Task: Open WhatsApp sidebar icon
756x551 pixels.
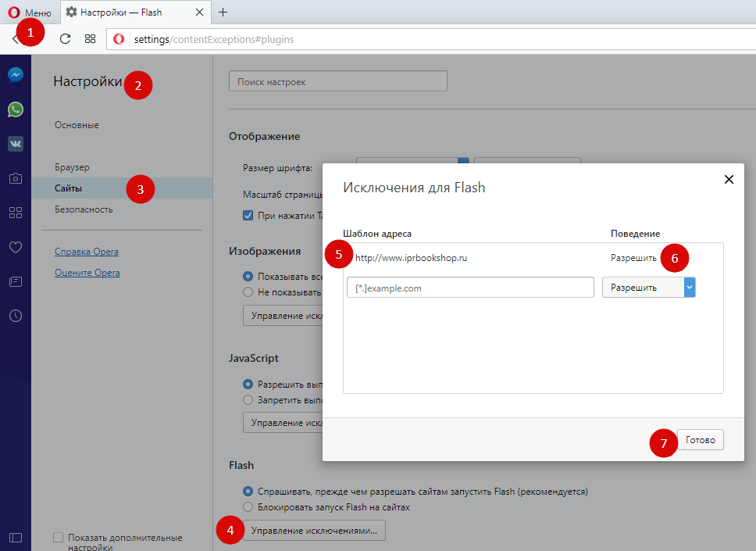Action: tap(16, 109)
